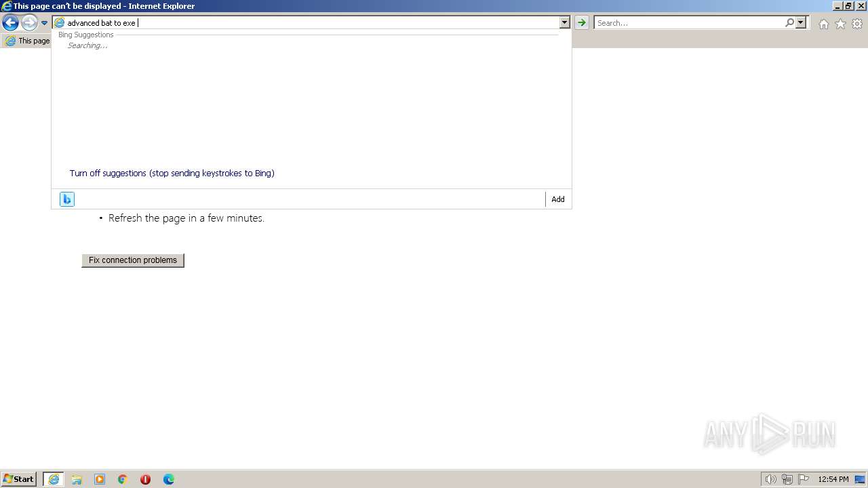
Task: Click the Bing Suggestions heading
Action: tap(85, 35)
